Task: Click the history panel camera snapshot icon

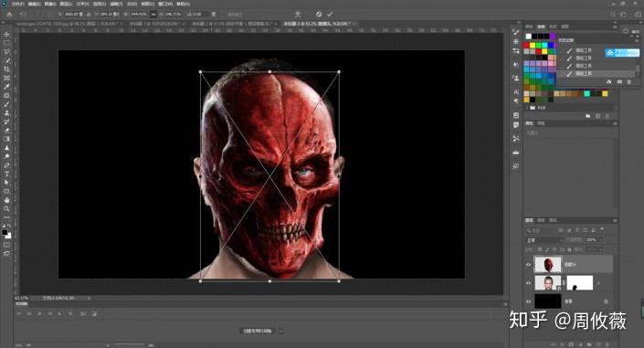Action: 619,82
